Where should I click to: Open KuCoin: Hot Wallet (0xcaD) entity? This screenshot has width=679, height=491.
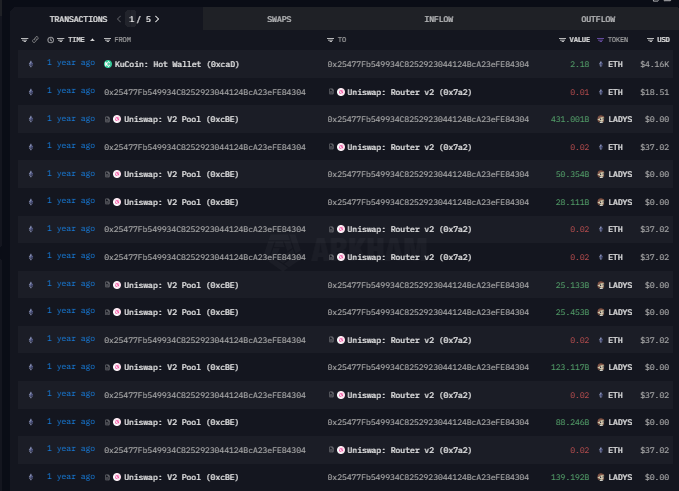pos(177,64)
